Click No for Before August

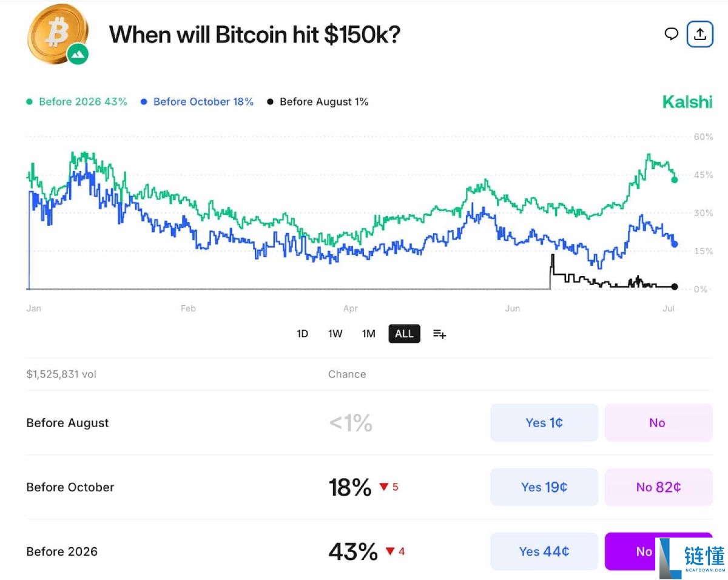[658, 423]
